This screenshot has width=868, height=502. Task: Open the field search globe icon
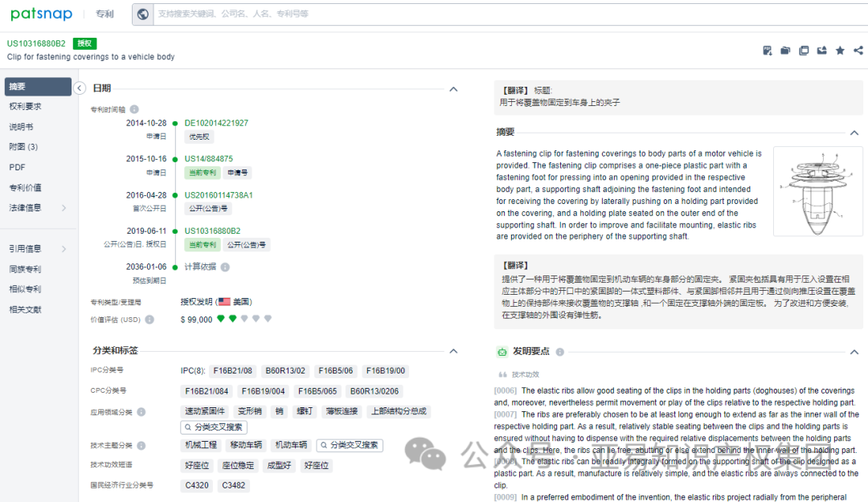tap(142, 14)
